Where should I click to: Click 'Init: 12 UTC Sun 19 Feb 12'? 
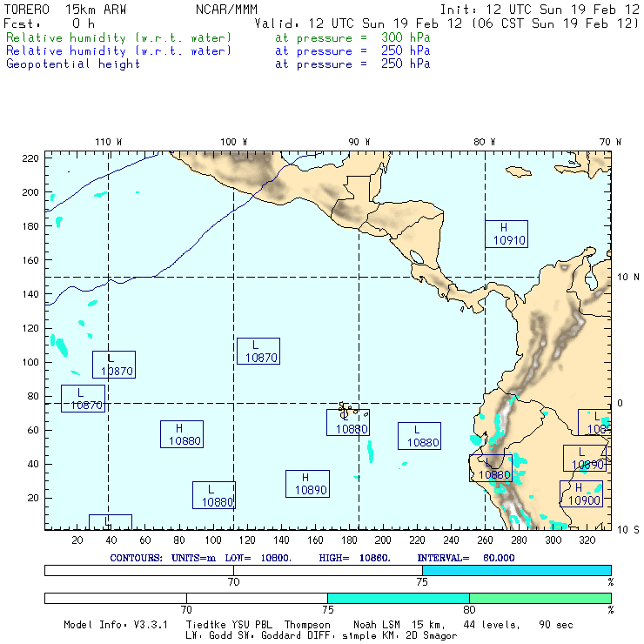540,10
